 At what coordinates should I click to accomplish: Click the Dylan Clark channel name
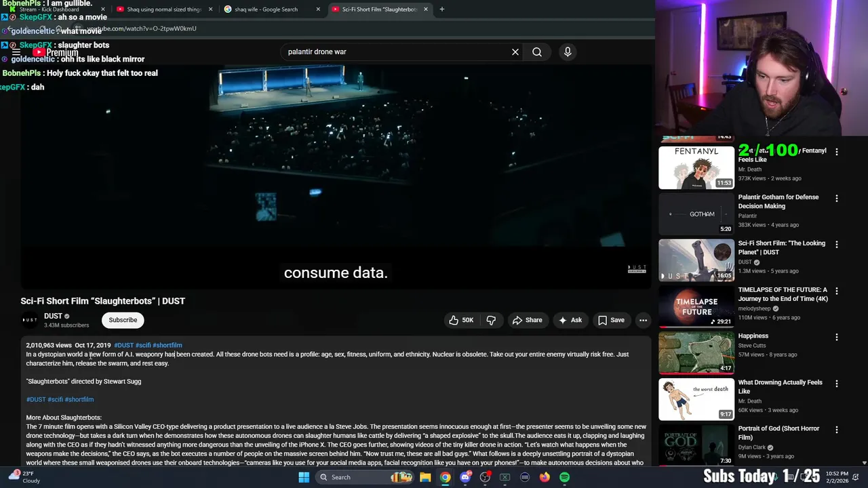(x=751, y=447)
